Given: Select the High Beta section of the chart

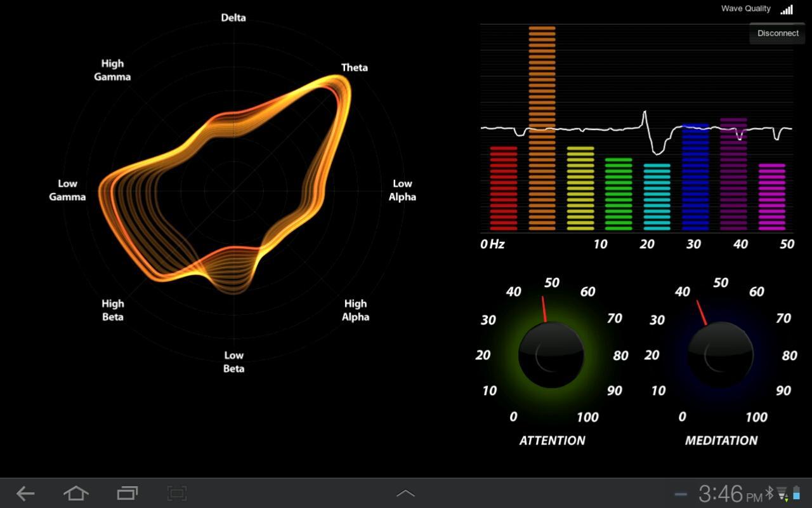Looking at the screenshot, I should (x=112, y=310).
